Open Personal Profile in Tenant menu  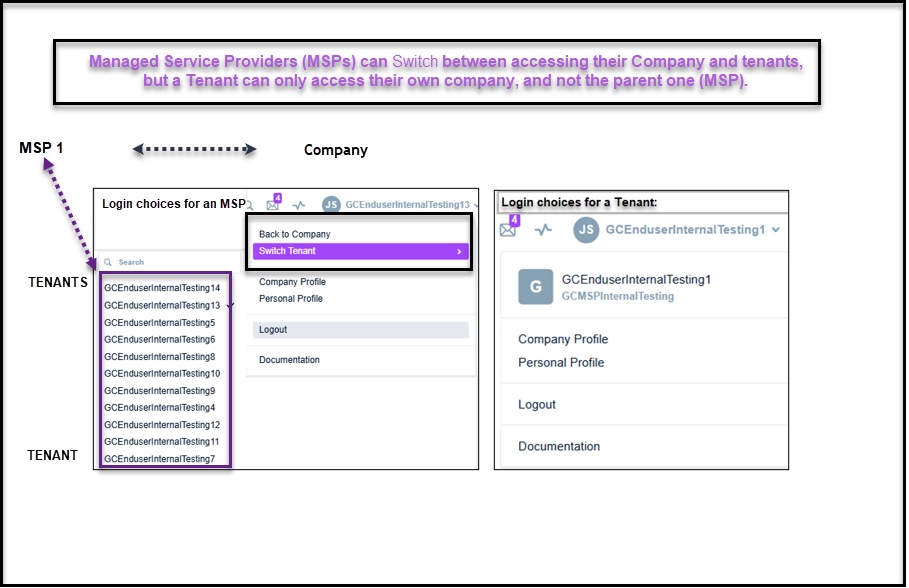[561, 362]
